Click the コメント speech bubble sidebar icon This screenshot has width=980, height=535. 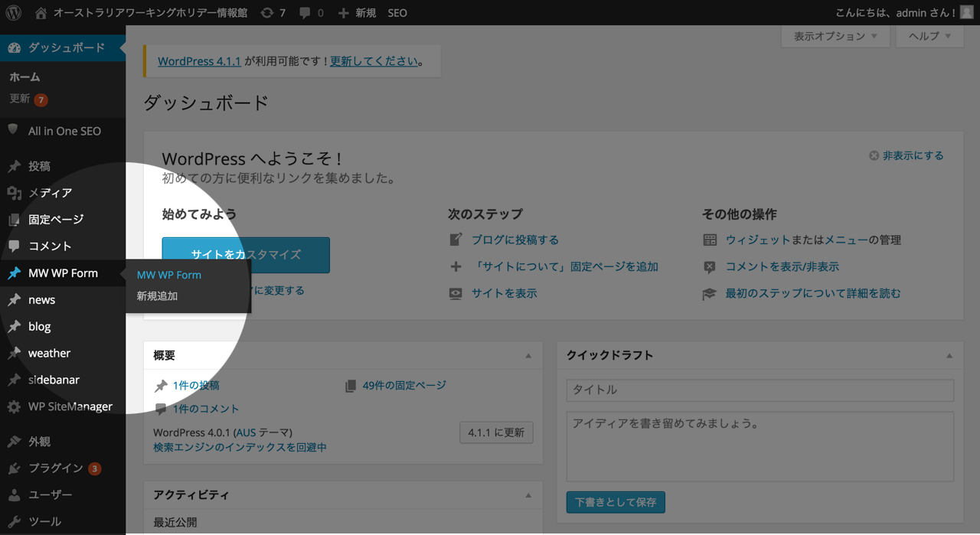click(x=14, y=246)
